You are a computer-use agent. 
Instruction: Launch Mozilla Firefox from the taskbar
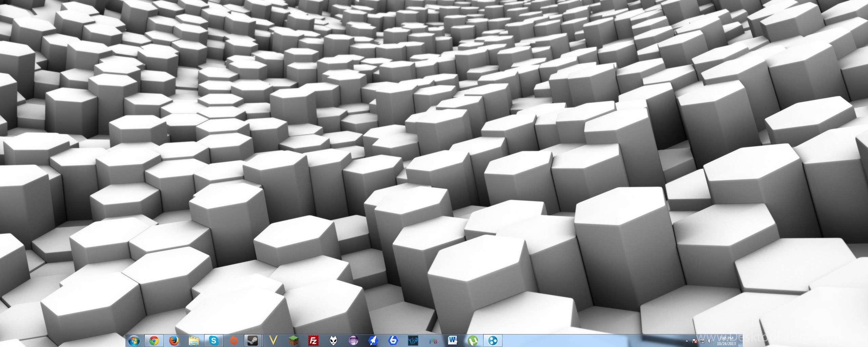coord(174,340)
